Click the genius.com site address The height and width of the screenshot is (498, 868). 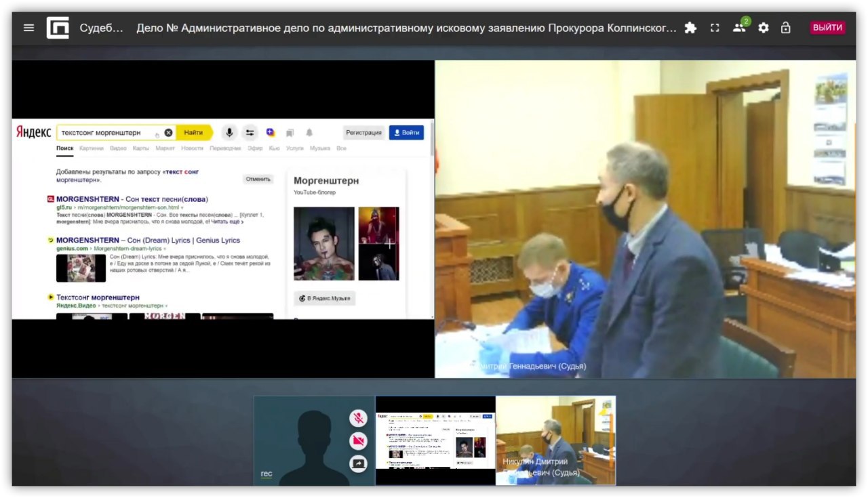click(x=72, y=249)
